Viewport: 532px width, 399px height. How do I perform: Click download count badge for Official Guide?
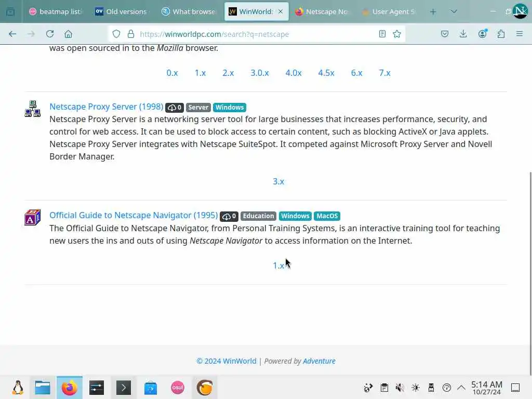pyautogui.click(x=229, y=216)
